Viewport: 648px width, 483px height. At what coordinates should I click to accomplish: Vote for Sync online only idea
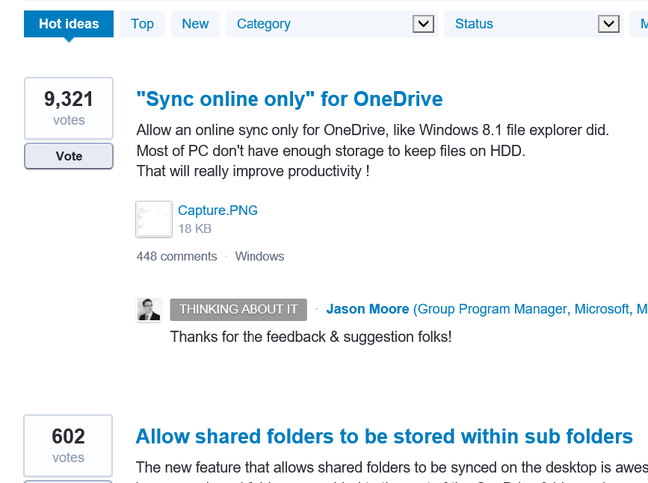[69, 156]
